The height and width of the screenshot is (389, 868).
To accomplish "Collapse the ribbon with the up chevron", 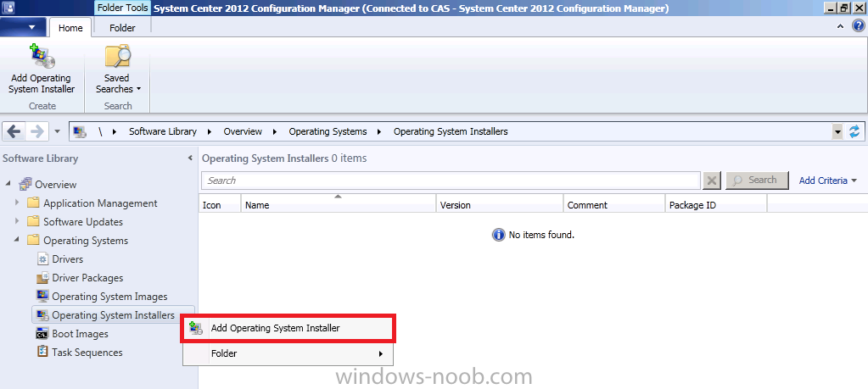I will [840, 26].
